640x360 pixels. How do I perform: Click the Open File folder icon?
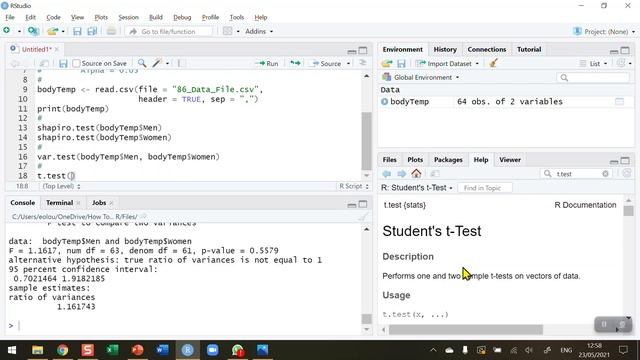click(52, 31)
